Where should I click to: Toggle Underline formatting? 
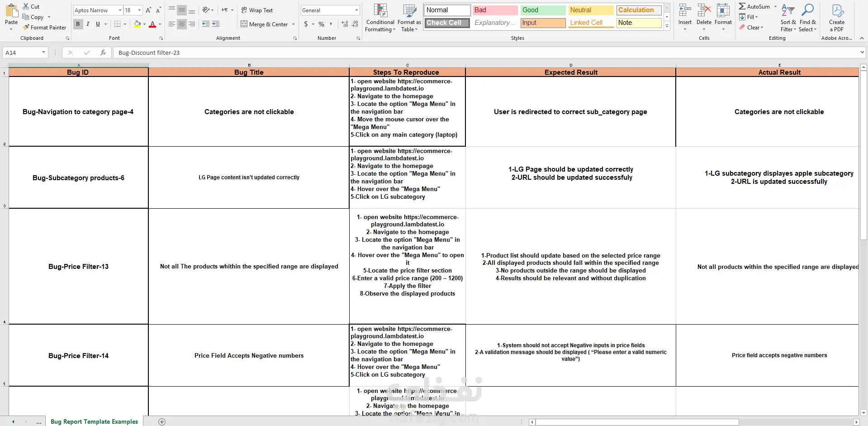click(x=98, y=24)
